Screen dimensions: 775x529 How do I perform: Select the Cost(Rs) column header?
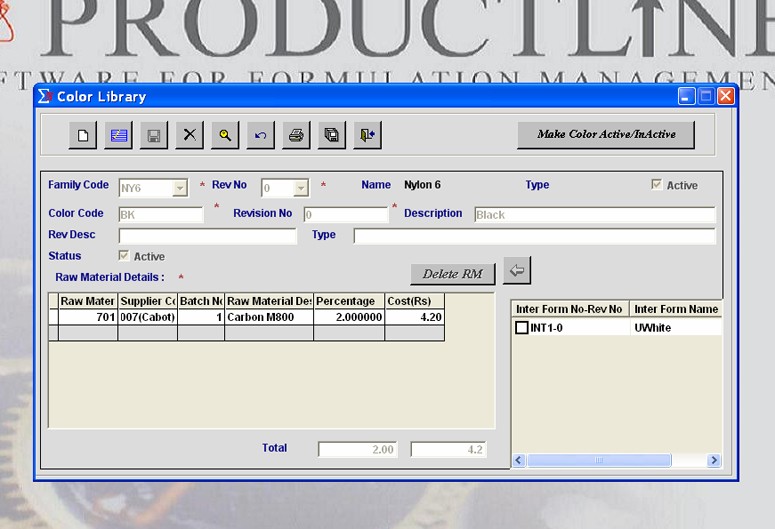pos(415,301)
